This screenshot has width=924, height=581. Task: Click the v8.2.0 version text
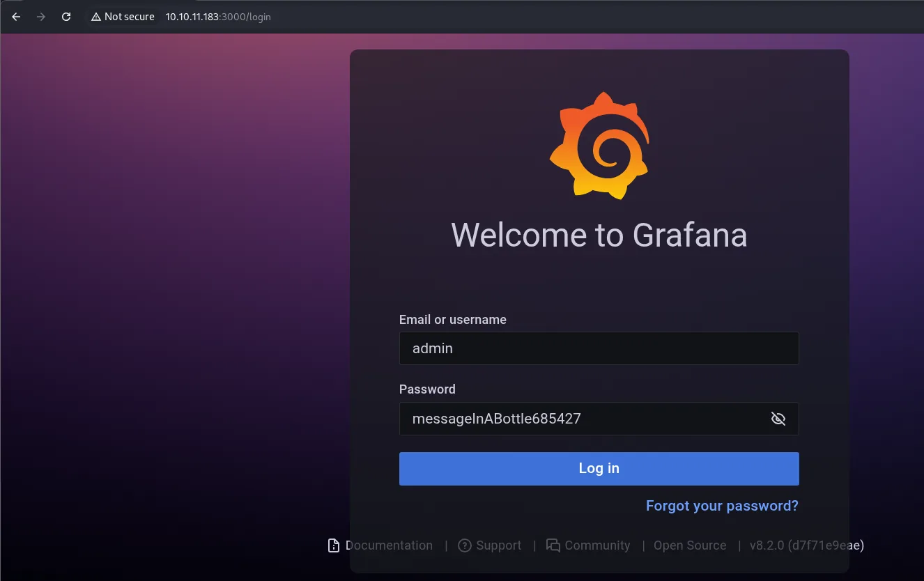pyautogui.click(x=807, y=545)
